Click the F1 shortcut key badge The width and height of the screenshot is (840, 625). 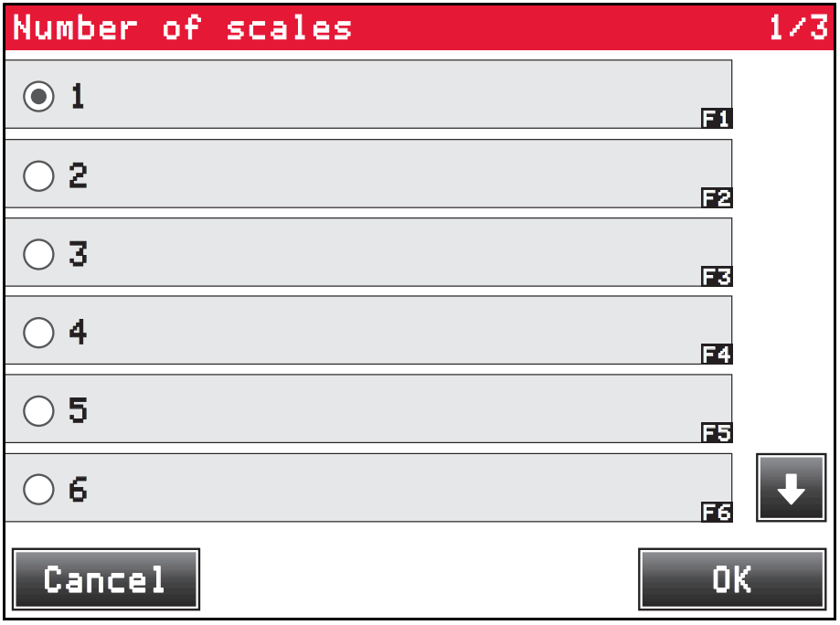click(x=717, y=119)
